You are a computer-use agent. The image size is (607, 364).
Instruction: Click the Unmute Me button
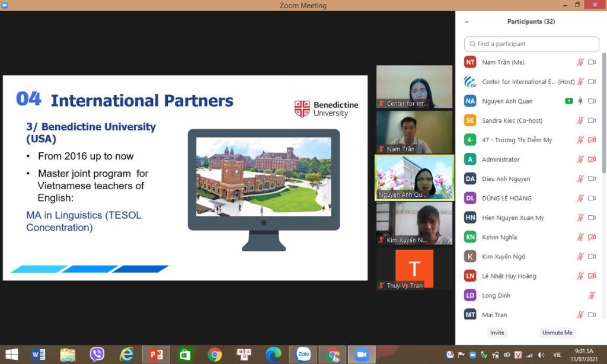pos(557,333)
